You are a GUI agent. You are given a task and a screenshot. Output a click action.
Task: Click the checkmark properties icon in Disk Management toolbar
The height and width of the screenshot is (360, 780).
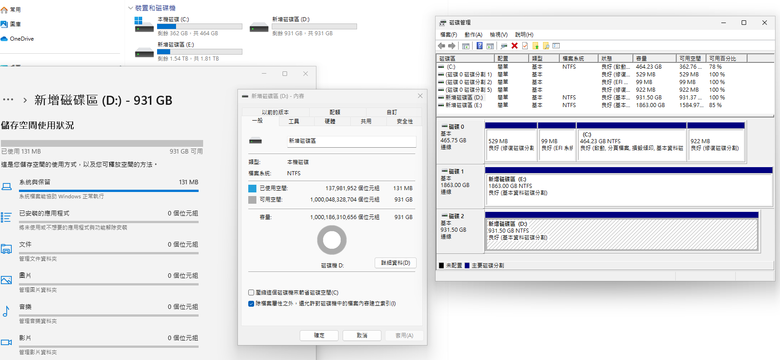pyautogui.click(x=524, y=46)
